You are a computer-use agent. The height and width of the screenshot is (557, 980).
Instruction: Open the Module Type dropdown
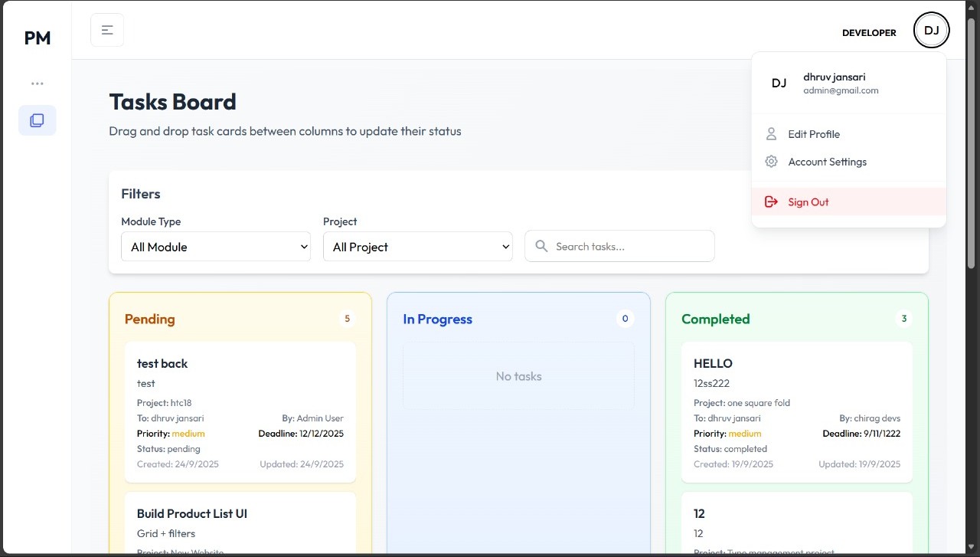(215, 247)
